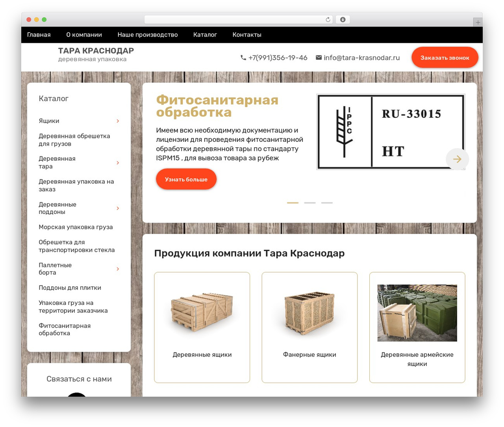Click the Деревянные армейские ящики photo

coord(417,313)
